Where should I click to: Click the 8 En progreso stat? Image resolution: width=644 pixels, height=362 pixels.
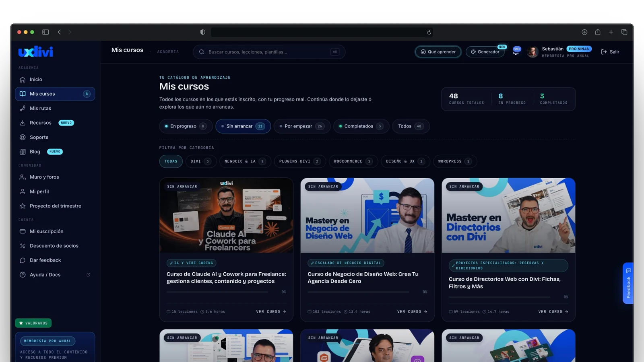512,99
